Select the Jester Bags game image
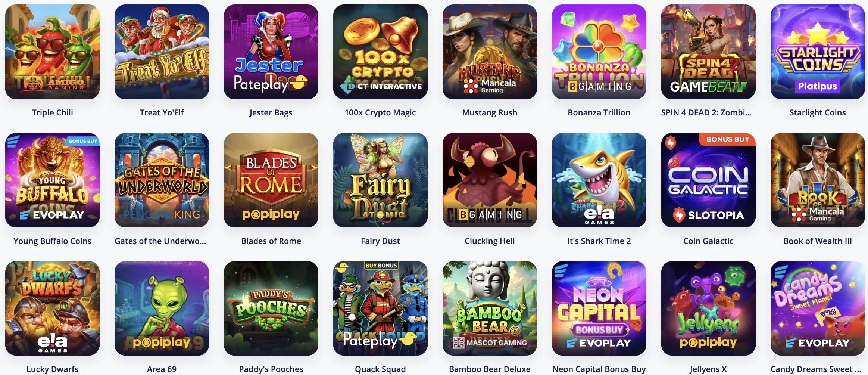The height and width of the screenshot is (375, 868). click(271, 52)
